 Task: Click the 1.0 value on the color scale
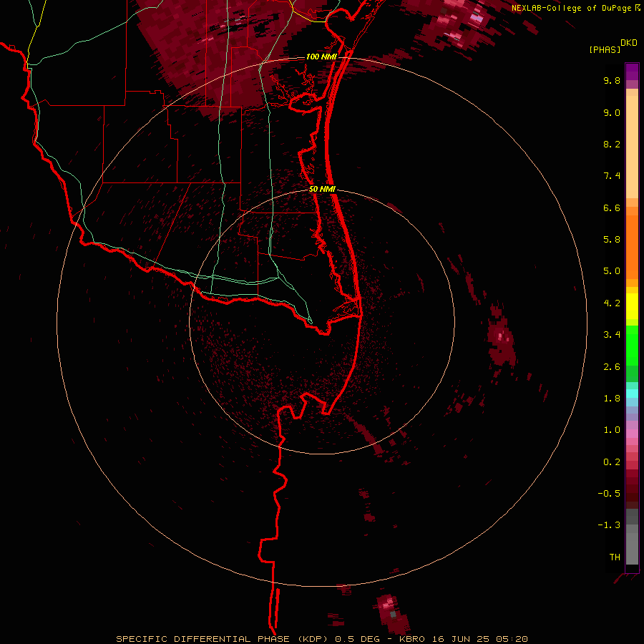tap(612, 430)
